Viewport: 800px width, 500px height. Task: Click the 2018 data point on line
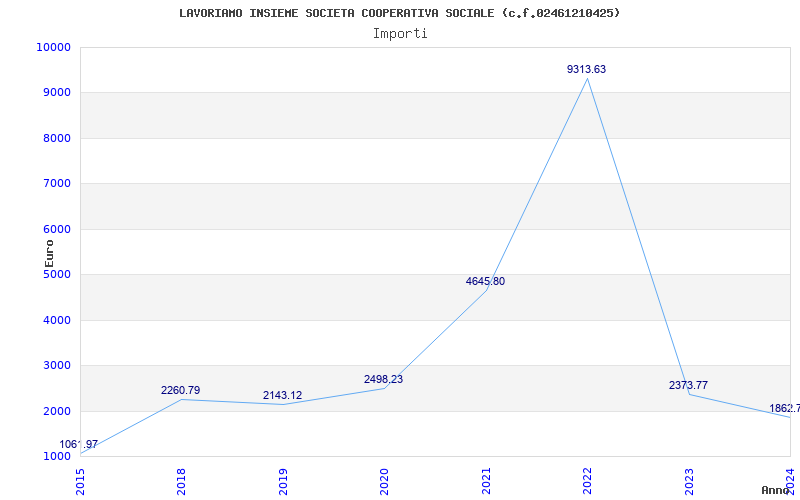click(182, 399)
